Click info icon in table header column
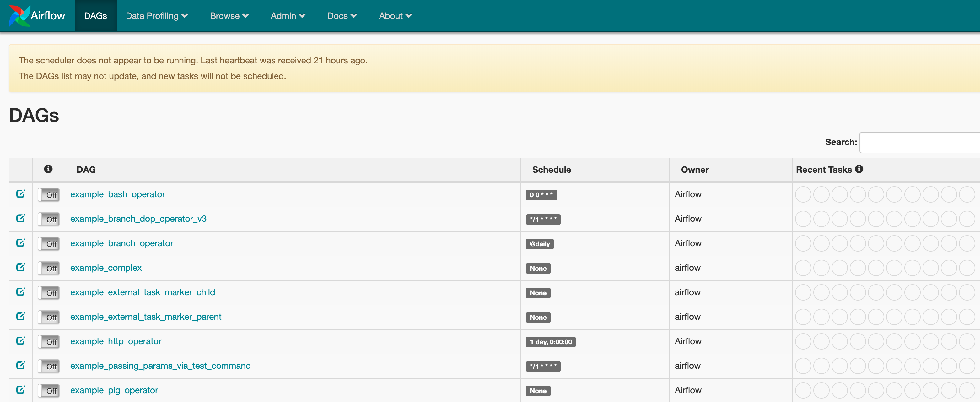Image resolution: width=980 pixels, height=402 pixels. point(48,169)
